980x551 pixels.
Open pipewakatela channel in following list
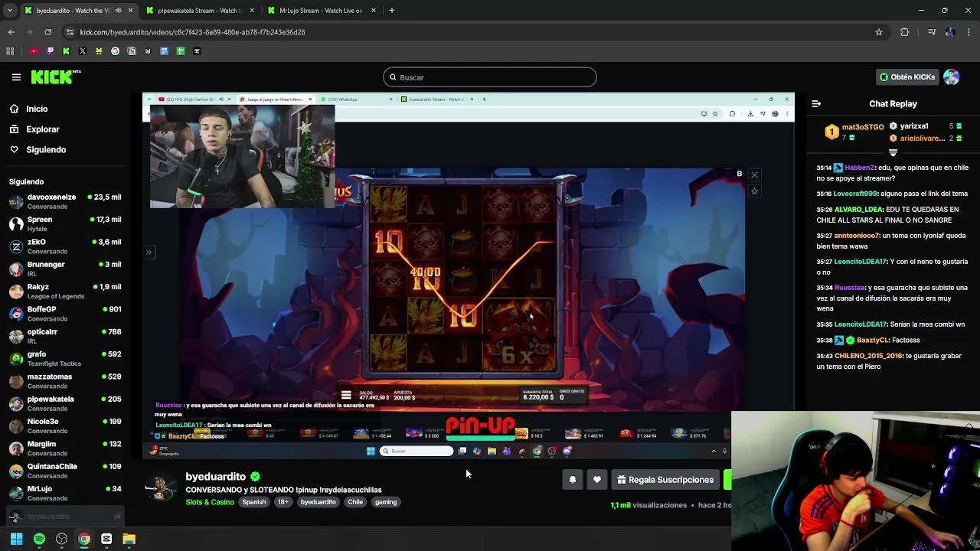click(x=65, y=403)
